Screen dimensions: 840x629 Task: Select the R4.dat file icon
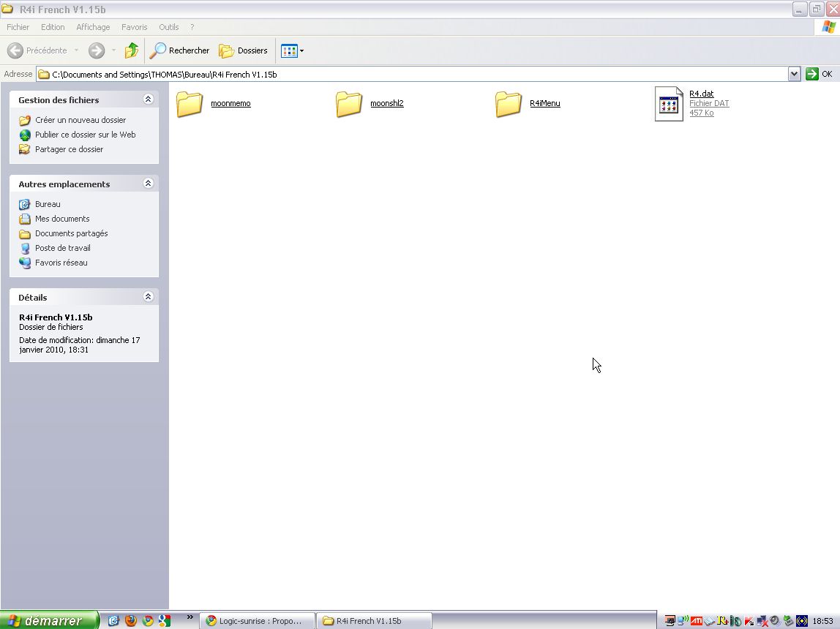tap(669, 104)
